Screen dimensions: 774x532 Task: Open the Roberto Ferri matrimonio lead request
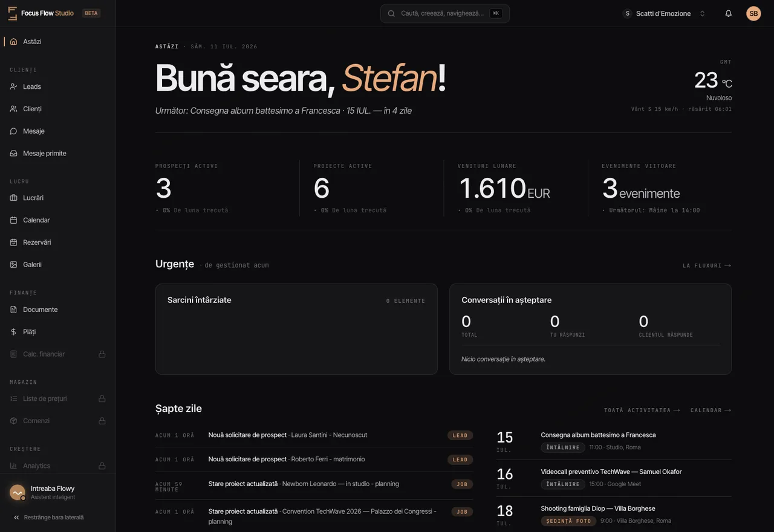tap(314, 459)
